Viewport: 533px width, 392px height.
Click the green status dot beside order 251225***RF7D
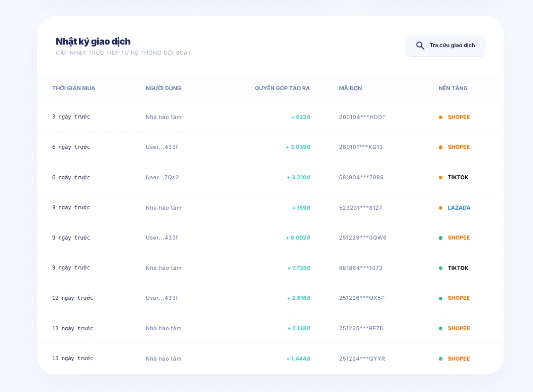coord(440,328)
